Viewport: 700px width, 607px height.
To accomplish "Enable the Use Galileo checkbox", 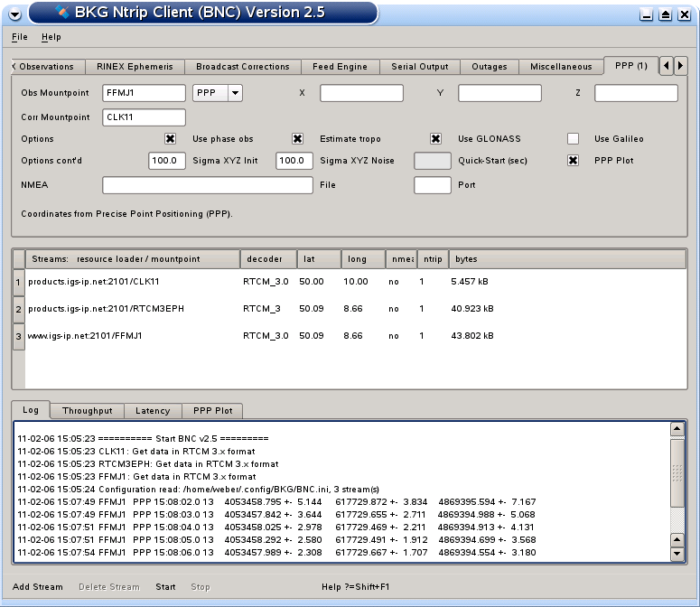I will point(573,139).
